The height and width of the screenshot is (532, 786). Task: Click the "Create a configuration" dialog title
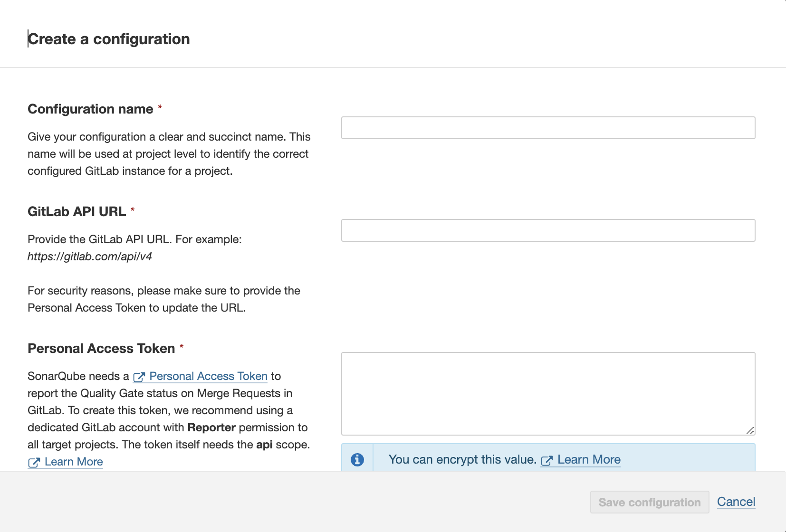(109, 39)
